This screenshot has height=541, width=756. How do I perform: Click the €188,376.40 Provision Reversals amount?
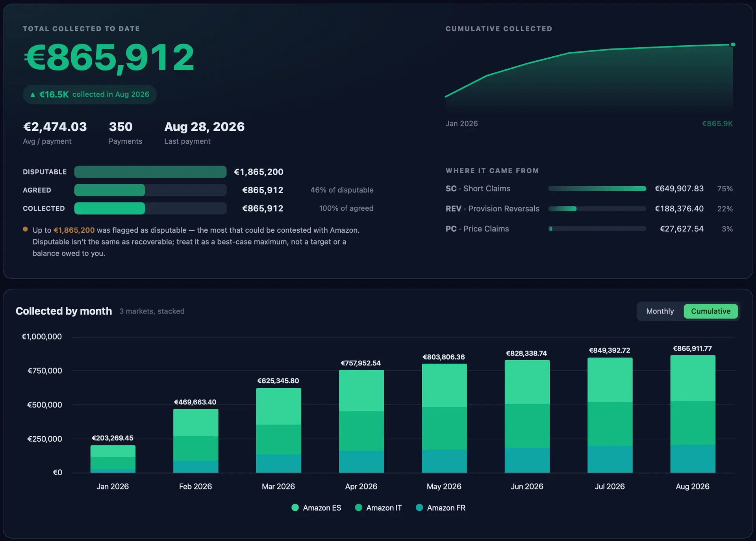[x=679, y=209]
